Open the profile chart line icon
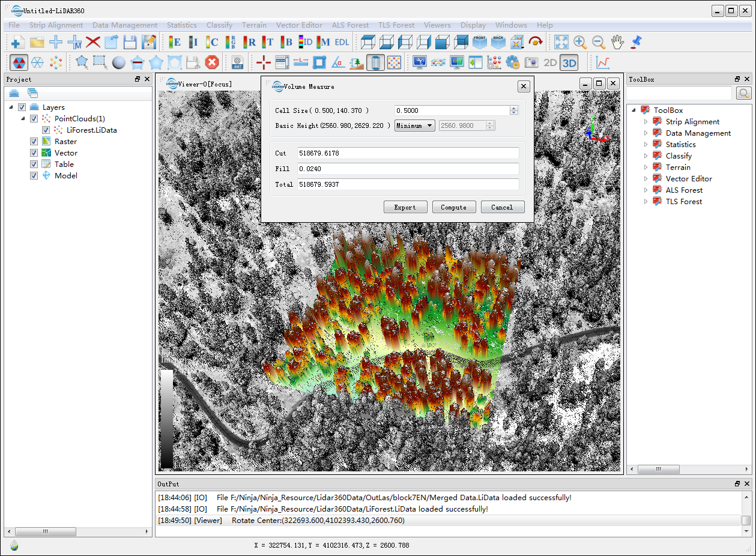Viewport: 756px width, 556px height. (603, 62)
